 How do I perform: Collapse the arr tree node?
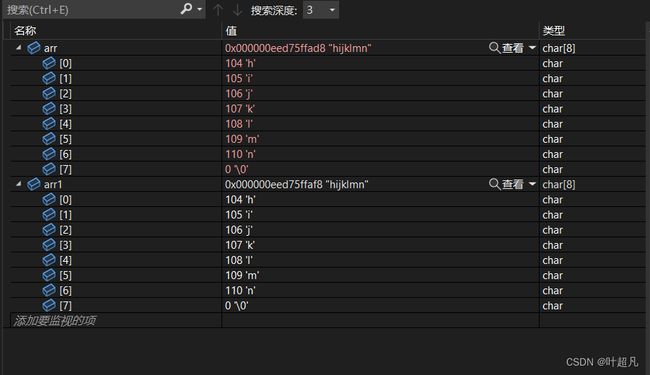coord(19,48)
